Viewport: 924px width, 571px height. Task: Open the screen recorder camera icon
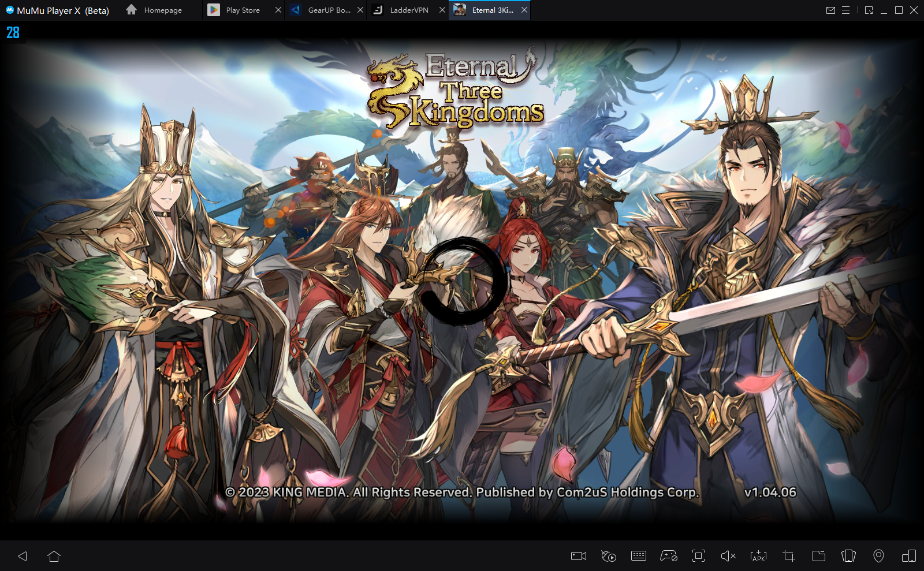pyautogui.click(x=578, y=556)
